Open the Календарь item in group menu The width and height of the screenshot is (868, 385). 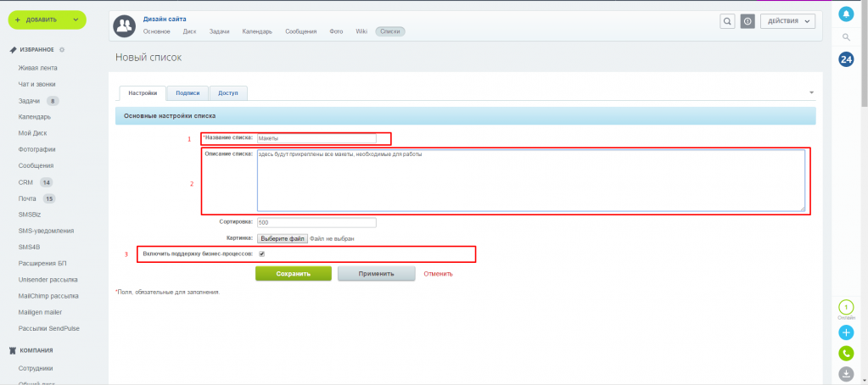[x=257, y=31]
